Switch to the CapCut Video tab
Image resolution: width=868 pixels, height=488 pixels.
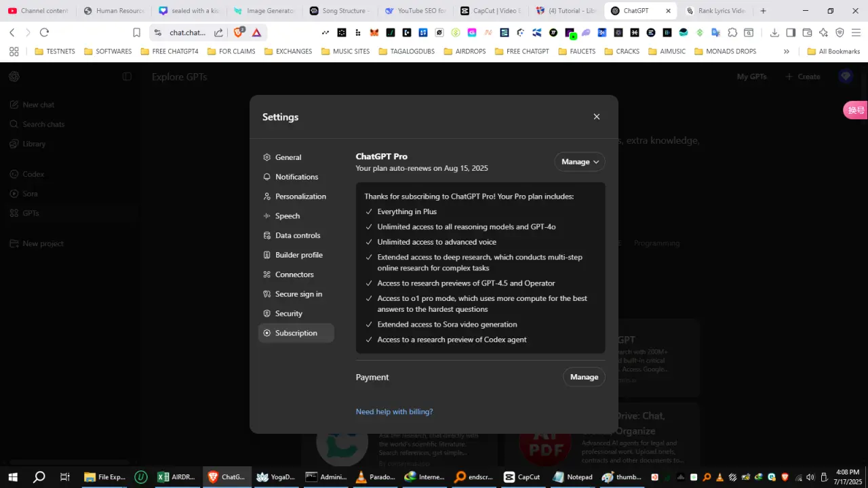(490, 11)
